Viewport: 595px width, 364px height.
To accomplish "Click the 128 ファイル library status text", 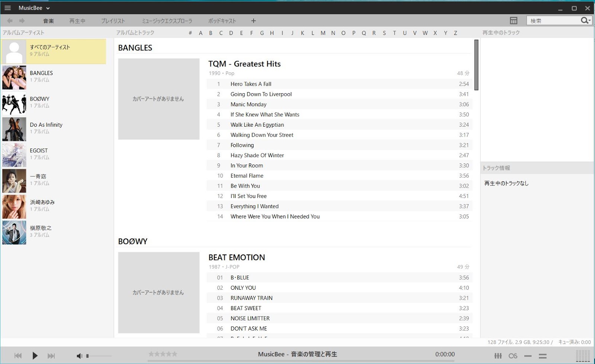I will click(x=520, y=342).
